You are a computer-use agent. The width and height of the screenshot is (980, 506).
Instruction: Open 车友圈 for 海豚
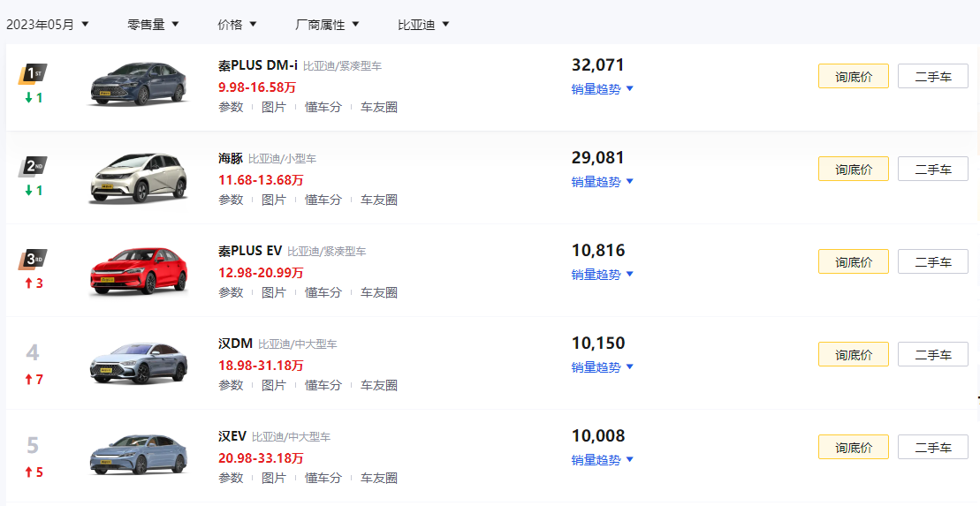tap(379, 200)
